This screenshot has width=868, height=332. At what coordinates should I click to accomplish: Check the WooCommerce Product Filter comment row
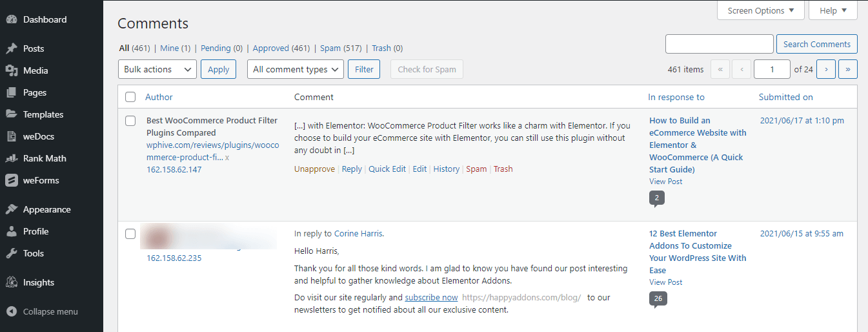130,121
